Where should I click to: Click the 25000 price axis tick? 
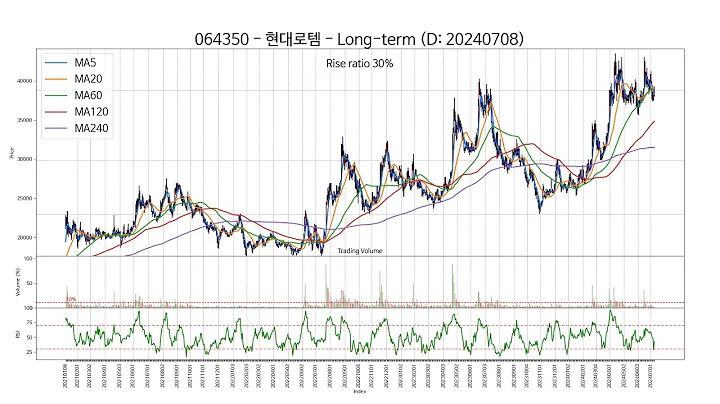[24, 198]
